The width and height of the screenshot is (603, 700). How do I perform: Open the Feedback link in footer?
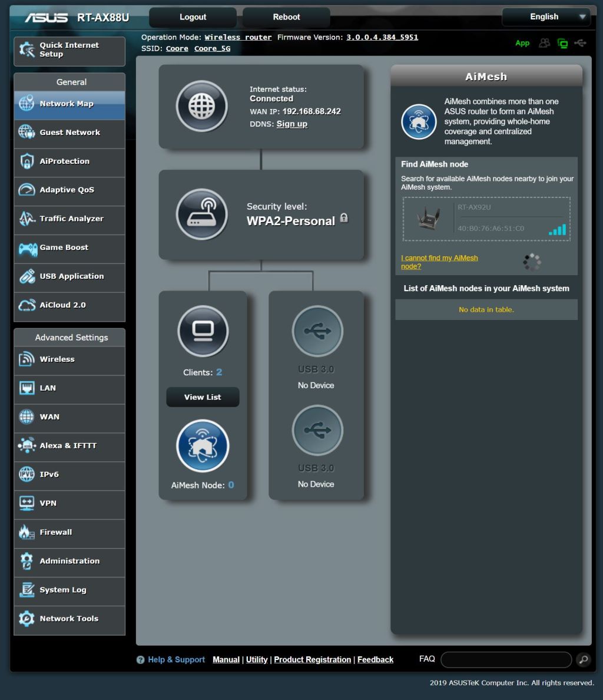click(376, 660)
